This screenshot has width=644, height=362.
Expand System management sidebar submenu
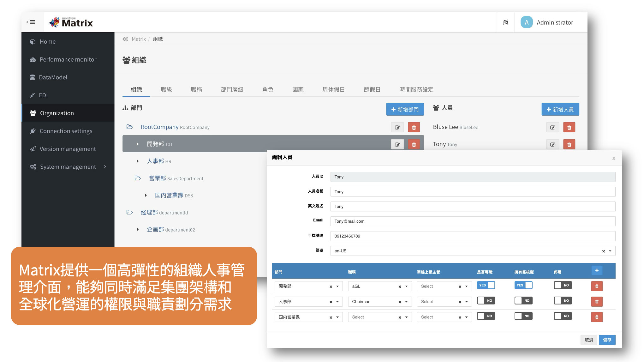[x=68, y=167]
